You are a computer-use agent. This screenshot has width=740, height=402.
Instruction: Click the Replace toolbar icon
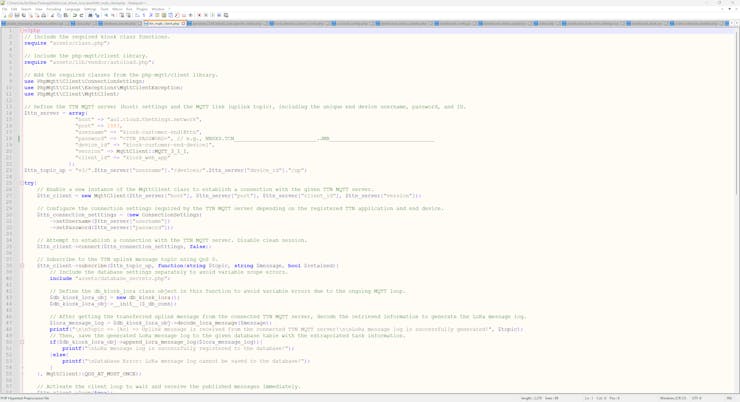(x=97, y=15)
